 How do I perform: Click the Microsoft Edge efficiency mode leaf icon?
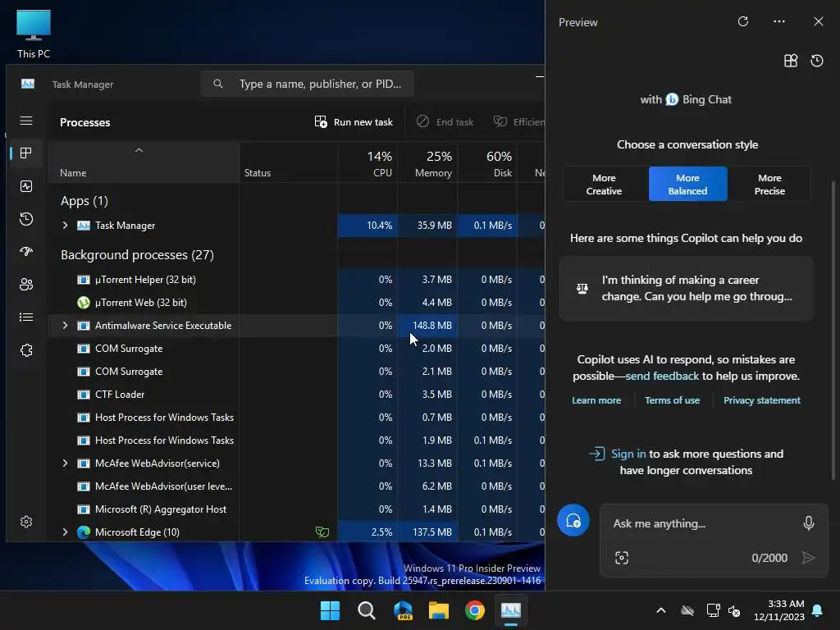click(322, 532)
